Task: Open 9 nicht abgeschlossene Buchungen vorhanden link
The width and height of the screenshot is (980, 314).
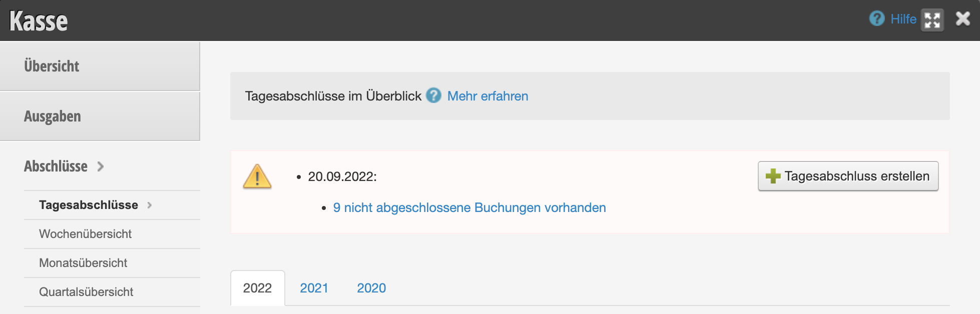Action: (x=469, y=207)
